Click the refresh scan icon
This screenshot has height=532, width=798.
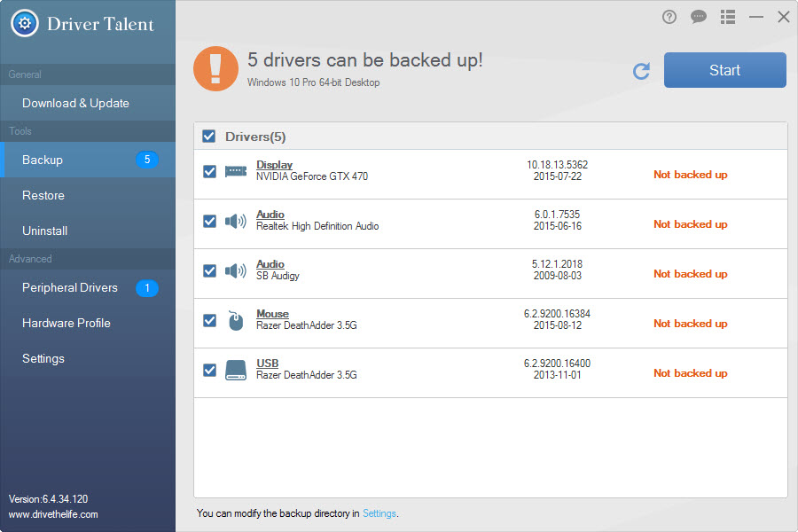click(x=641, y=71)
